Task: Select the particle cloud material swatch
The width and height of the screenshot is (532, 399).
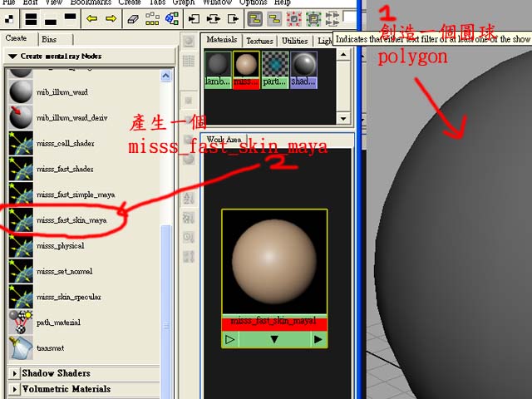Action: pos(275,70)
